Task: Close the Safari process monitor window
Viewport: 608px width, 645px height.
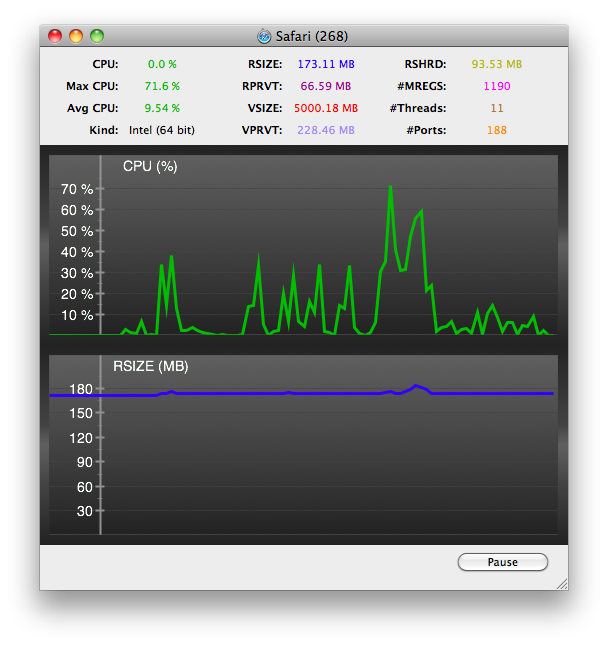Action: click(x=55, y=36)
